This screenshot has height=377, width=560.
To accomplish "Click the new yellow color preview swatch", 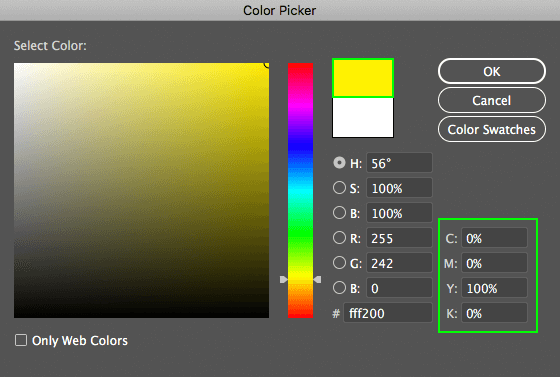I will pyautogui.click(x=363, y=78).
